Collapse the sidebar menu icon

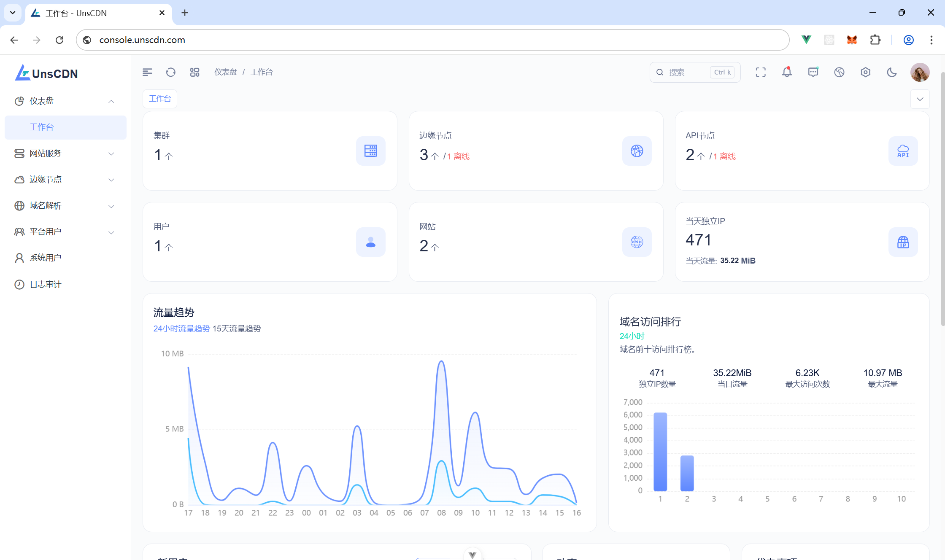147,72
